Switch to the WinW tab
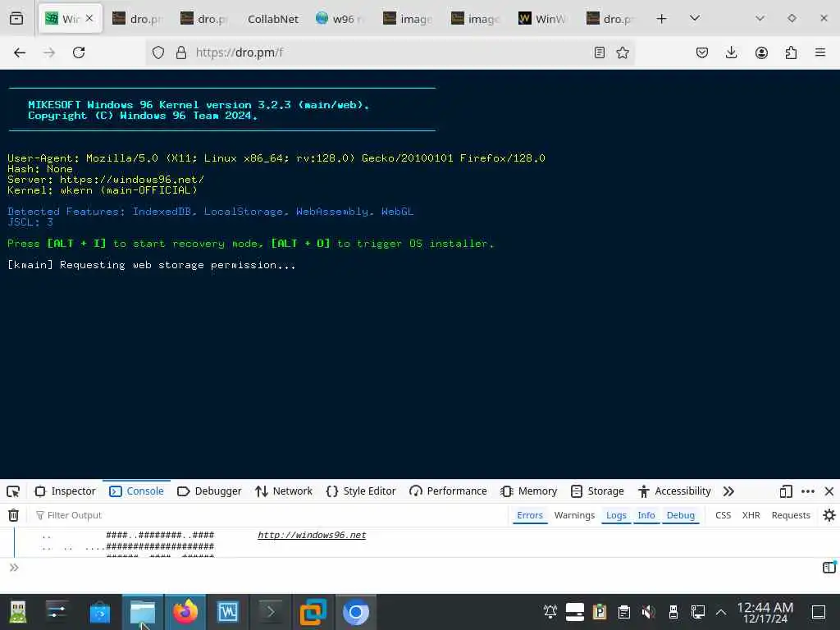The image size is (840, 630). tap(542, 19)
